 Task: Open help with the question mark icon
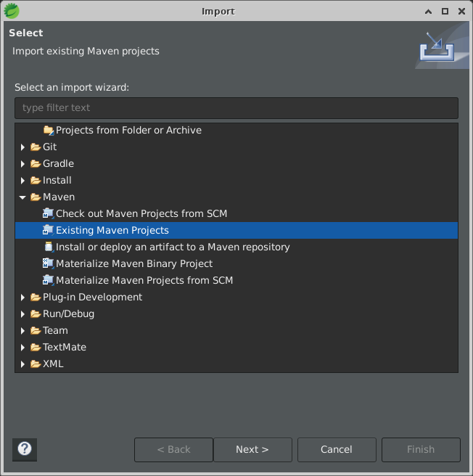point(25,449)
